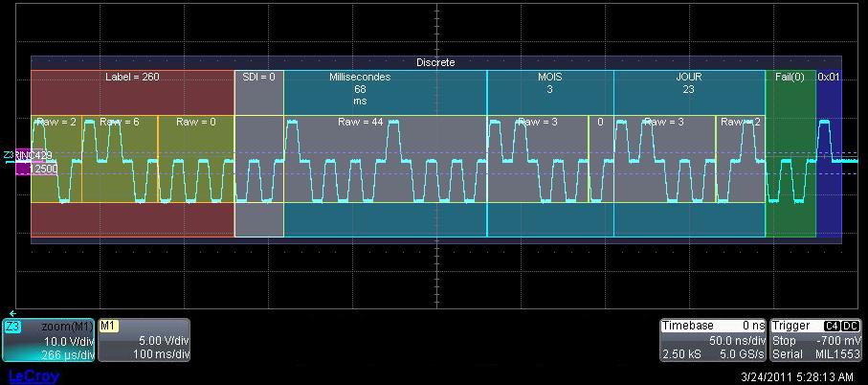Select the blue 0x01 decode field

pos(829,78)
